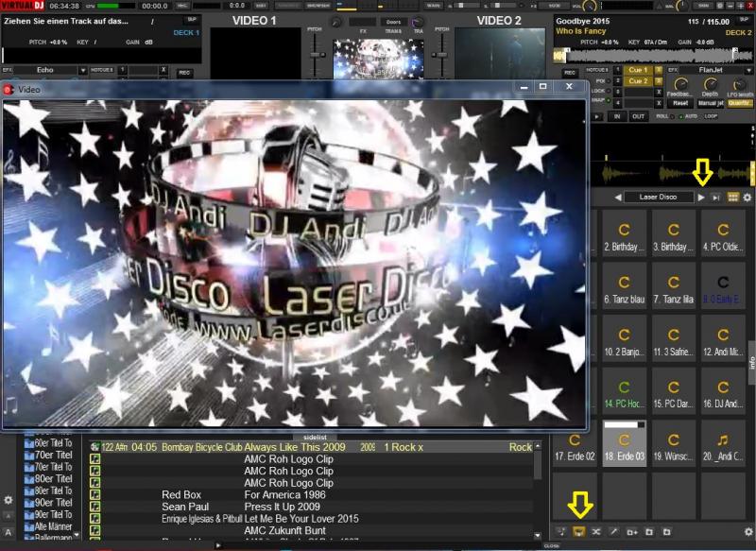
Task: Click the Deck 2 song waveform overview
Action: tap(653, 56)
